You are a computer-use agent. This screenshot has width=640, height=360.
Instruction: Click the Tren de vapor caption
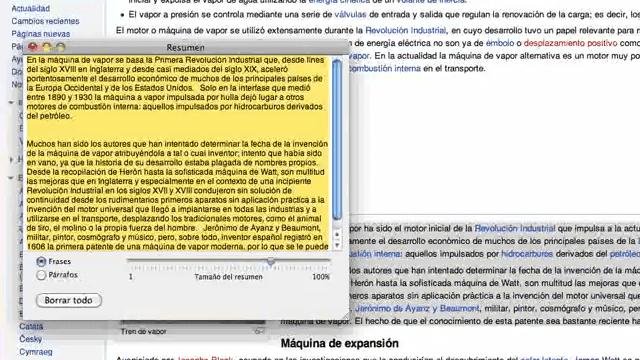[x=144, y=331]
